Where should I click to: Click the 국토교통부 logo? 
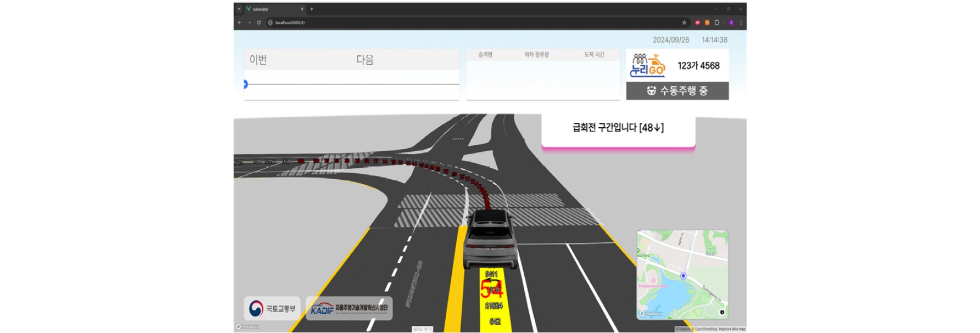click(272, 309)
